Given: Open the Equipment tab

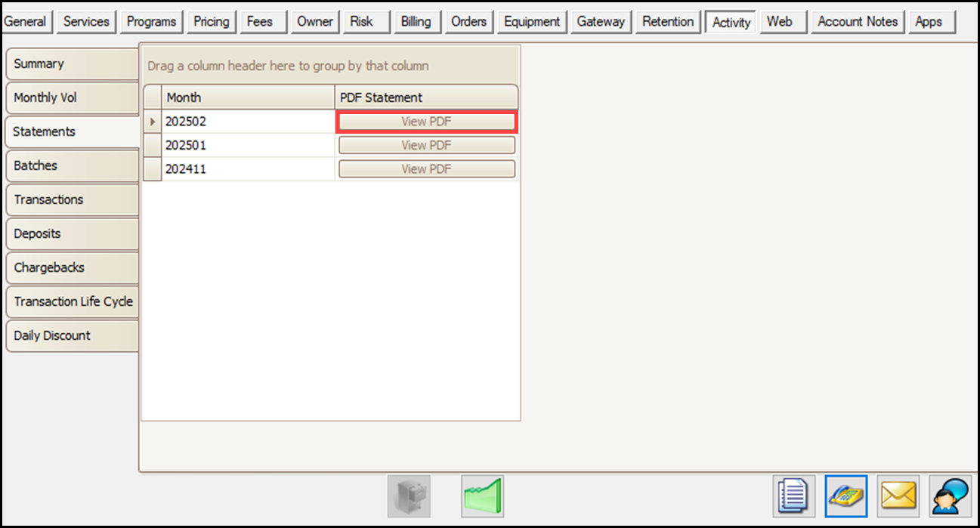Looking at the screenshot, I should 533,22.
